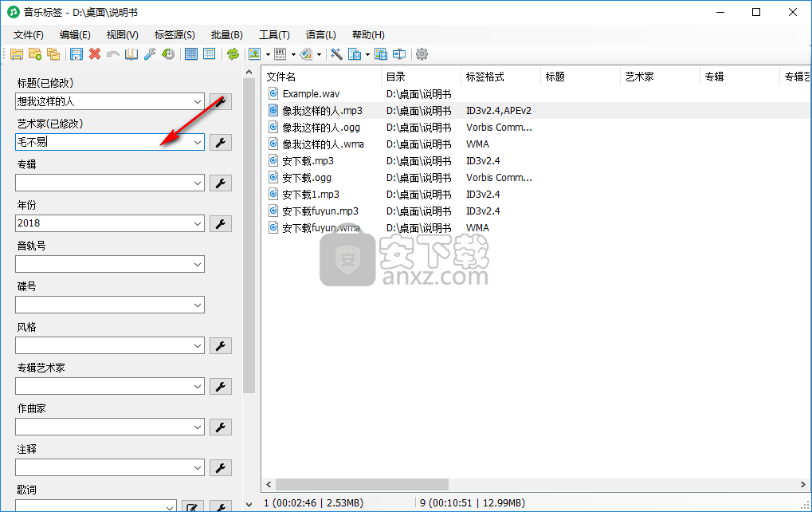Select the file 像我这样的人.ogg

coord(321,128)
